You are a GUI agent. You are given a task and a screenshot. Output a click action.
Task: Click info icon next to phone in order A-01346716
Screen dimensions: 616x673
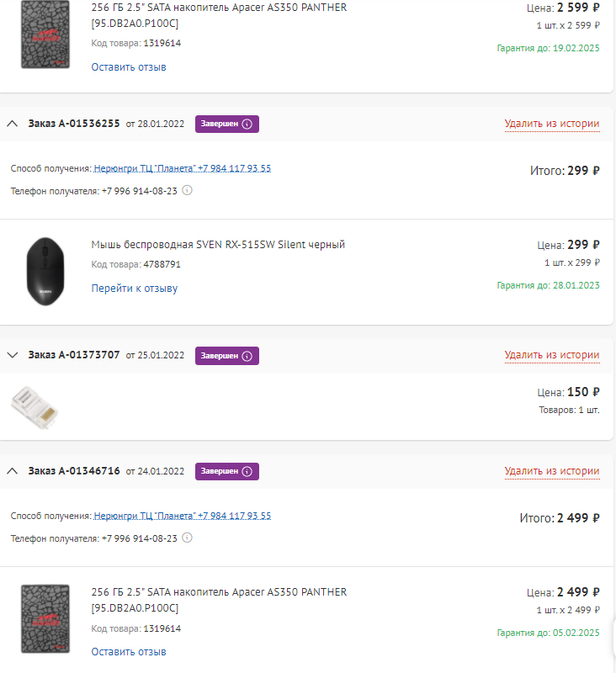pyautogui.click(x=188, y=538)
